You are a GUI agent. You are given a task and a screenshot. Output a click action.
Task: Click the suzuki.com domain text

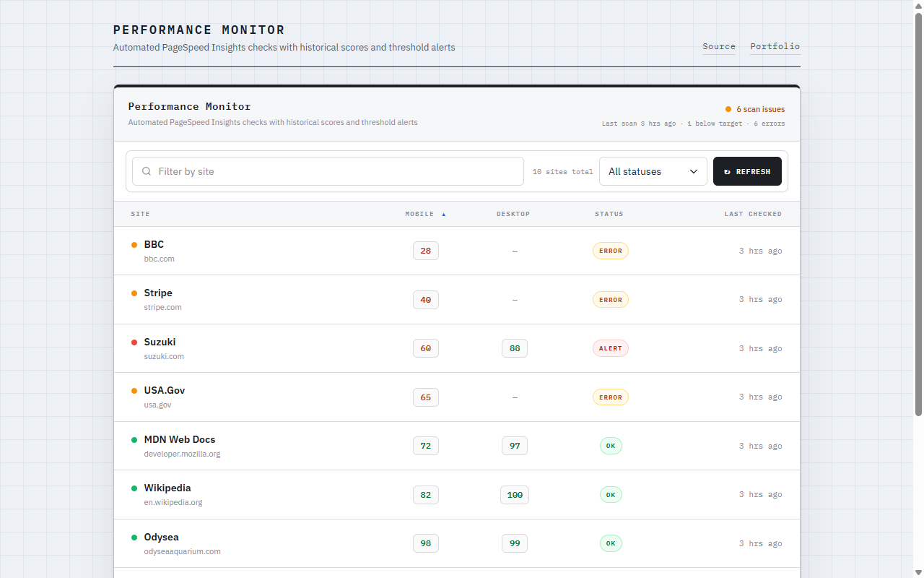164,356
